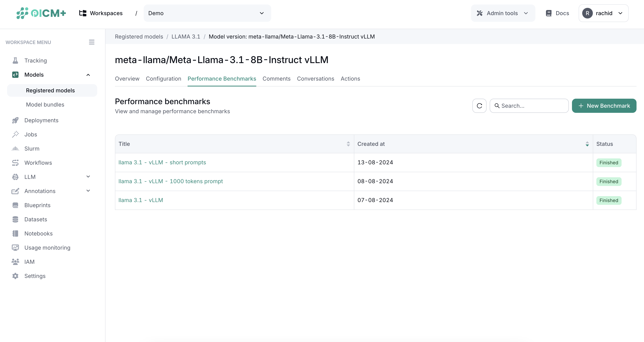Collapse sidebar using the hamburger menu icon

pyautogui.click(x=92, y=42)
